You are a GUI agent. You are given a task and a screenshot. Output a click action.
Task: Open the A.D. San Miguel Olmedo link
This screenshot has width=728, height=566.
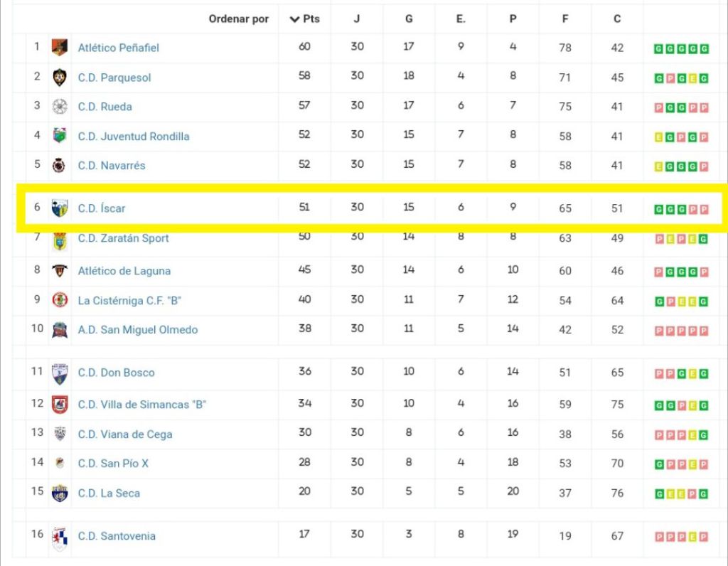click(x=138, y=329)
